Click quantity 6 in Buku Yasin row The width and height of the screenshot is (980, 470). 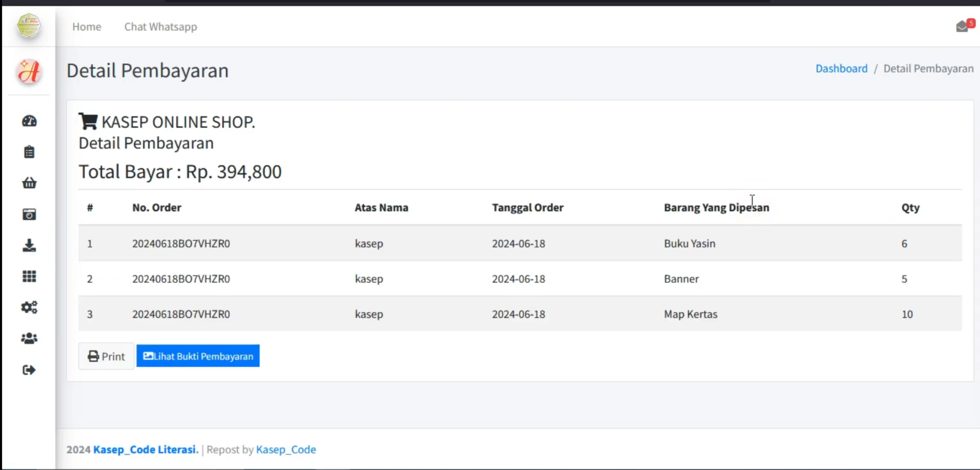[x=904, y=243]
